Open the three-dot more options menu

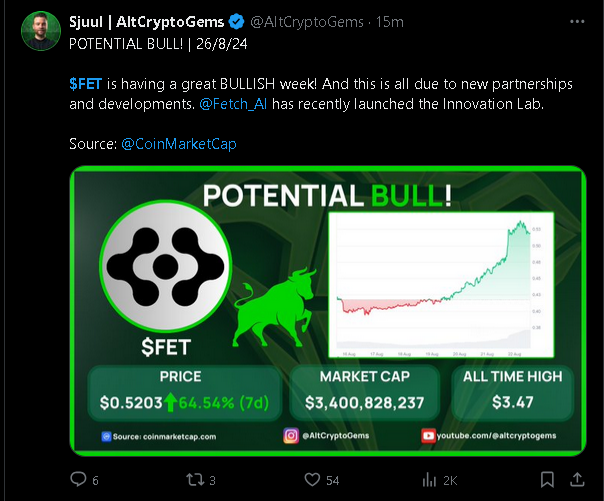(575, 21)
